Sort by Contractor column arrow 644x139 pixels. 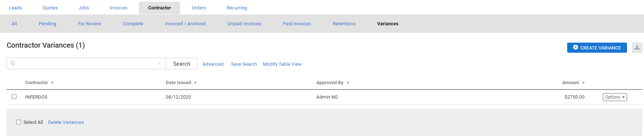pyautogui.click(x=52, y=83)
